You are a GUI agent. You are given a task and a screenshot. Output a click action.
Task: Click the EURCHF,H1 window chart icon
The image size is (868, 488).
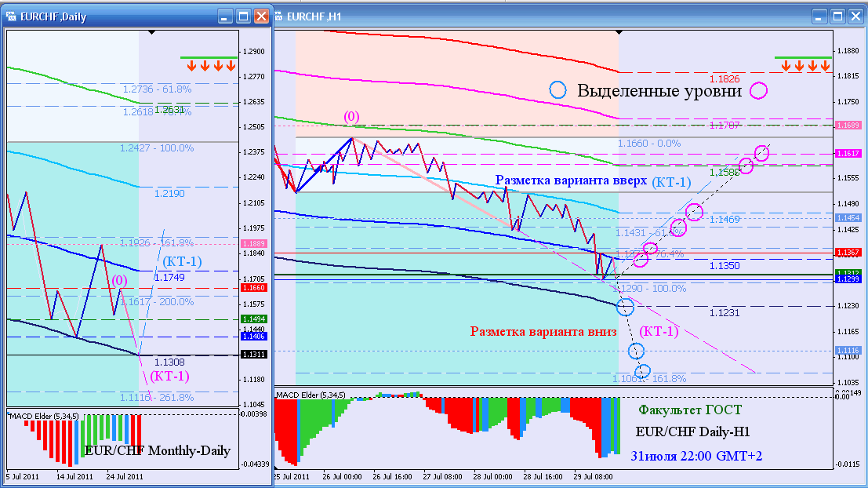point(279,16)
